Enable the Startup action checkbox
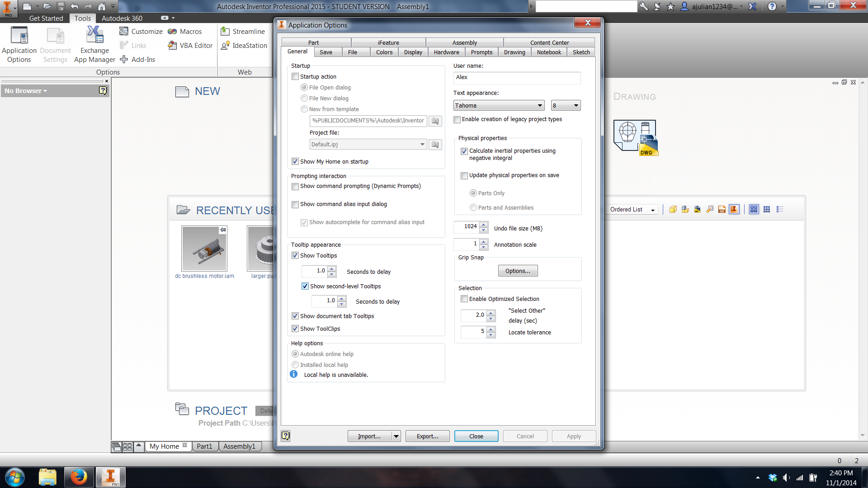 click(295, 76)
